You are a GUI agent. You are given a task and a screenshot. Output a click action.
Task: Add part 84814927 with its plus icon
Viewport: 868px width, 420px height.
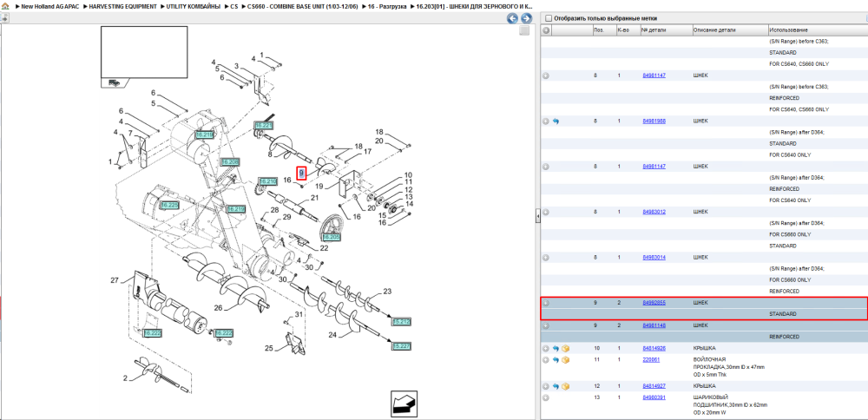(x=546, y=385)
